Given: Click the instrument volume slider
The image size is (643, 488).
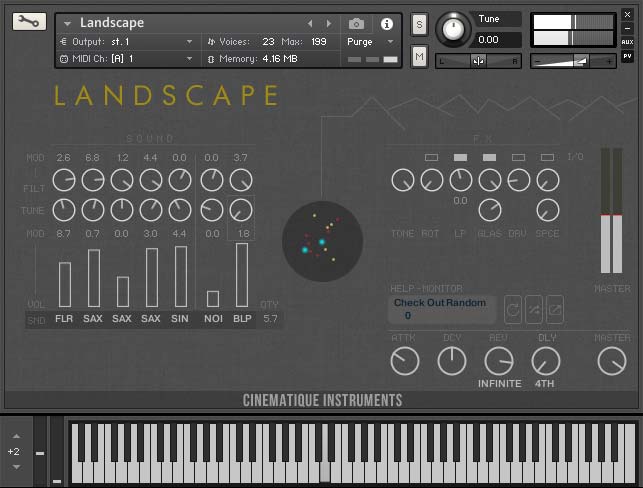Looking at the screenshot, I should 573,62.
